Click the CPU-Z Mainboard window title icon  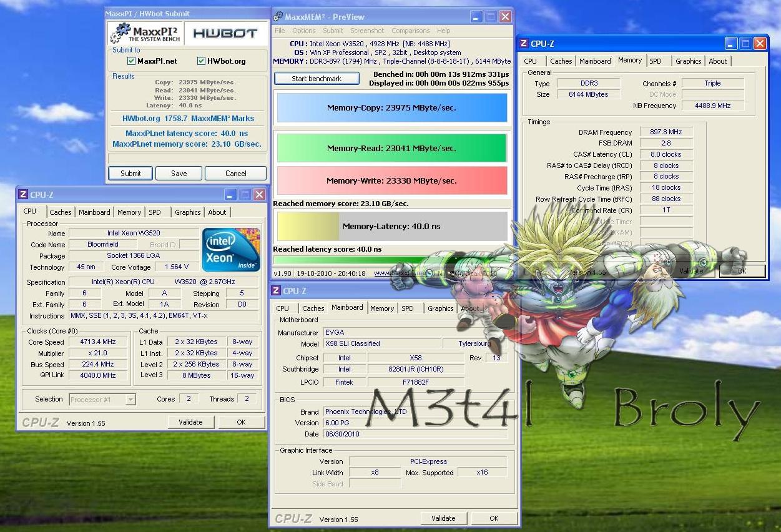pos(276,291)
